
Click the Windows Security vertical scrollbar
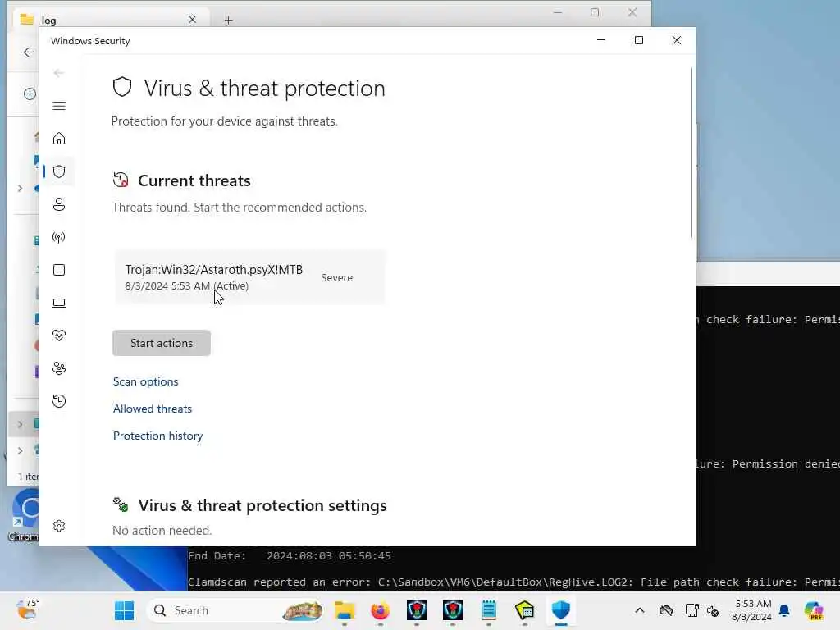click(x=691, y=153)
